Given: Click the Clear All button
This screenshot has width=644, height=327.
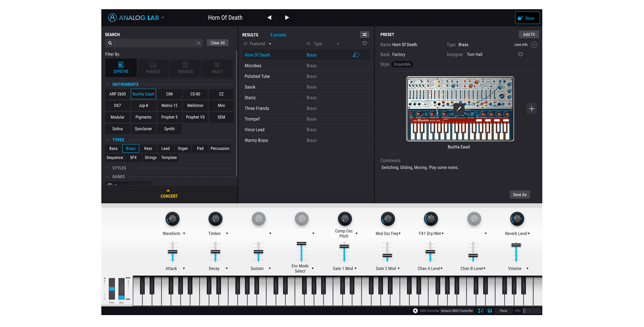Looking at the screenshot, I should point(218,43).
